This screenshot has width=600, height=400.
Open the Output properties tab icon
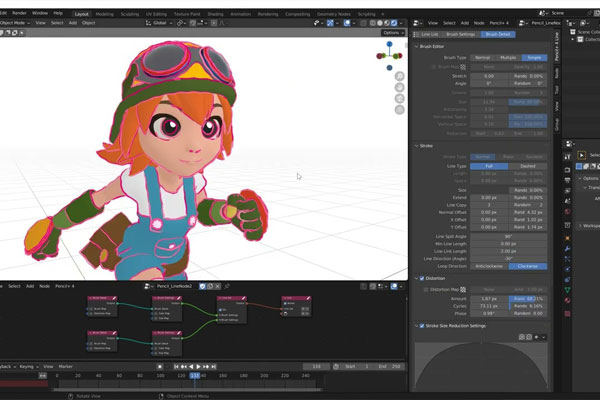point(567,180)
